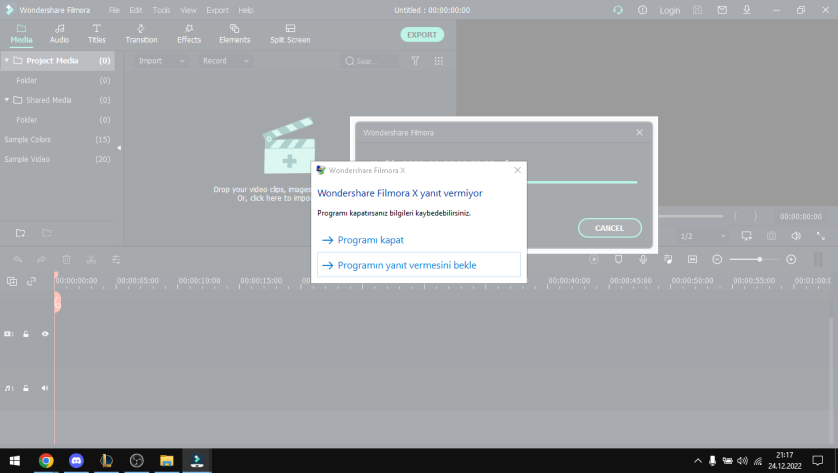Open the Effects tab
This screenshot has height=473, width=838.
coord(189,34)
